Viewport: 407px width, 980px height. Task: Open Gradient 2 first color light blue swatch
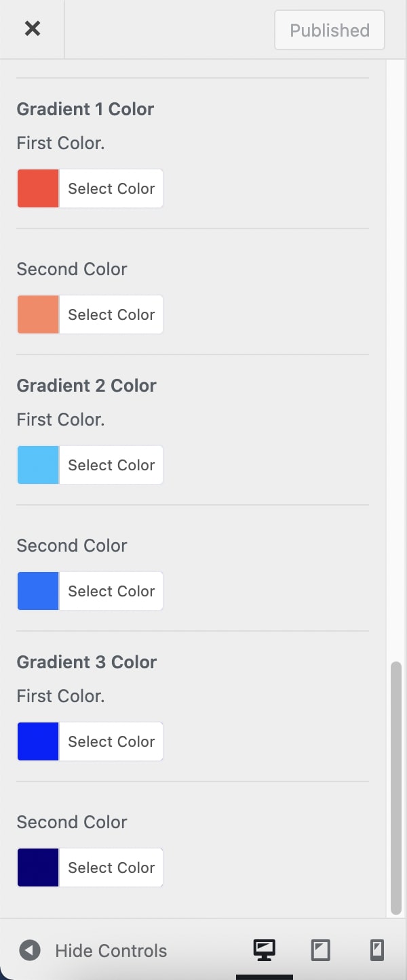click(x=38, y=465)
